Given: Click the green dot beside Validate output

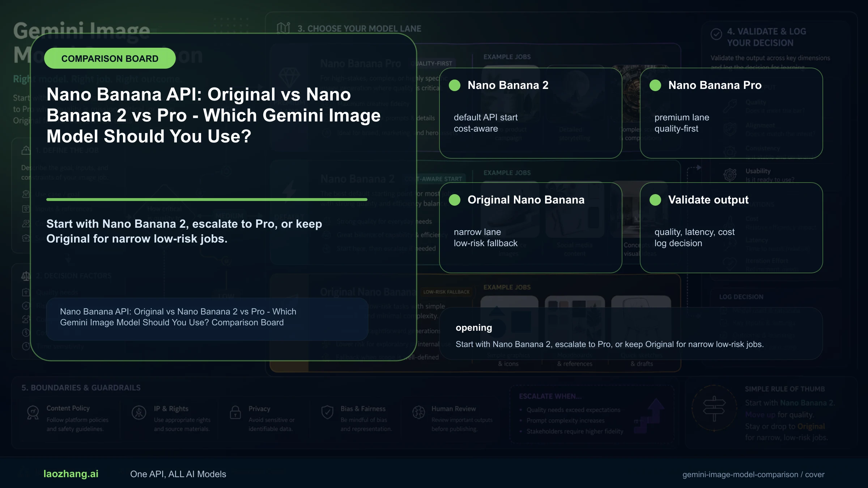Looking at the screenshot, I should coord(655,200).
